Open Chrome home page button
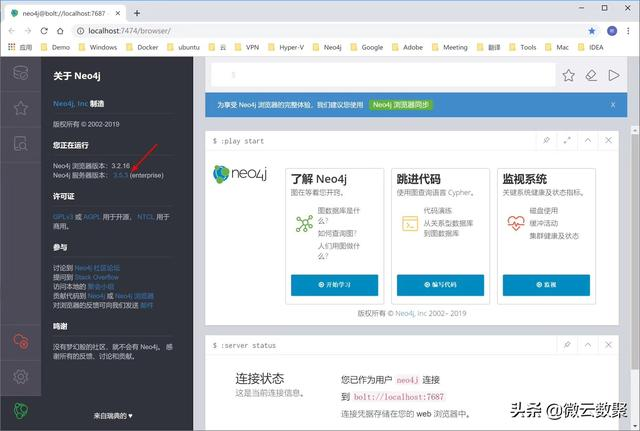Viewport: 640px width, 431px height. click(x=60, y=31)
